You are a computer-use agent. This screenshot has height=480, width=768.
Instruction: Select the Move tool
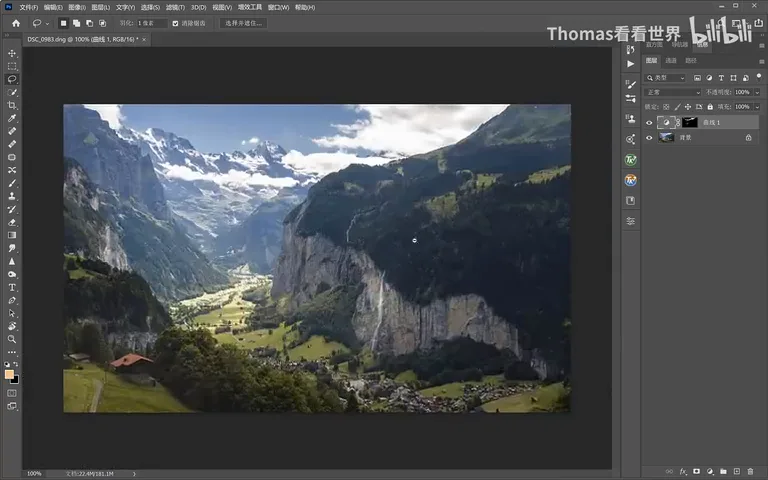[x=12, y=53]
